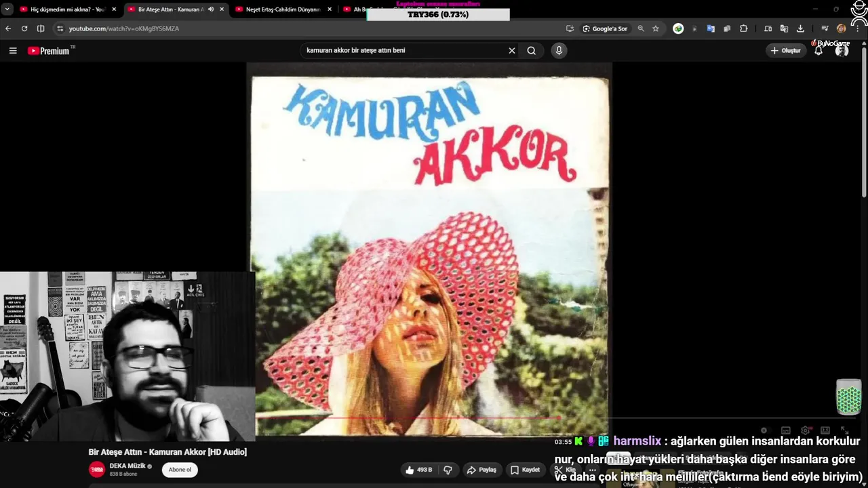Open YouTube account avatar menu
Screen dimensions: 868x488
pos(842,50)
